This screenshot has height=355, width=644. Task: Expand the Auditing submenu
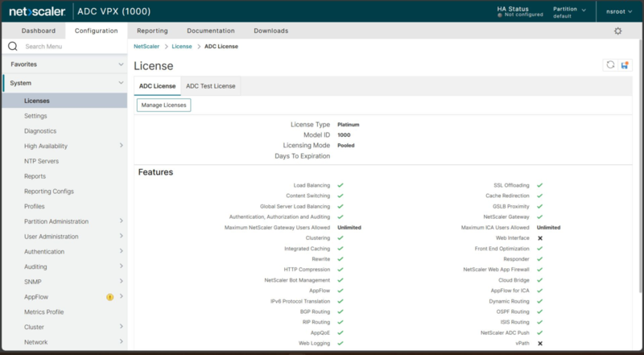[122, 266]
